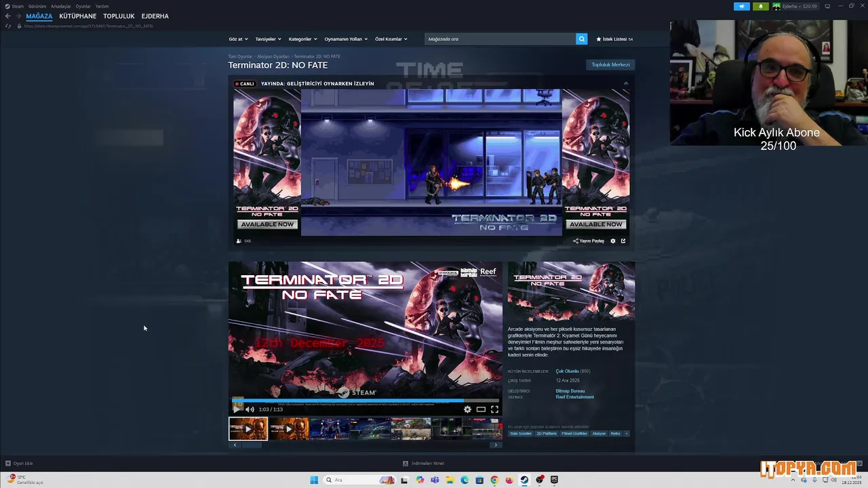Select the Side Scroller tag
868x488 pixels.
pos(521,434)
